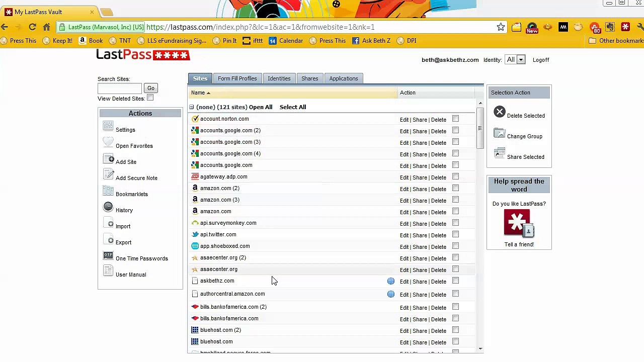Click the Share Selected icon
Viewport: 644px width, 362px height.
[499, 153]
